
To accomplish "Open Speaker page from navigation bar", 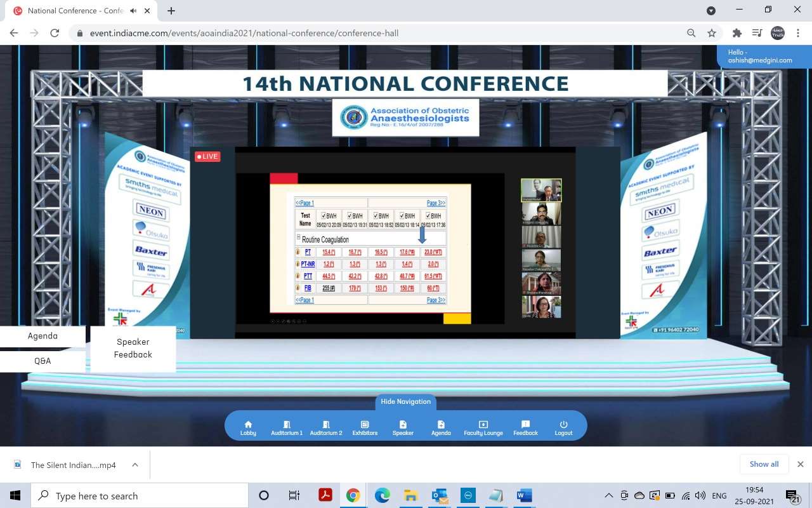I will coord(403,427).
